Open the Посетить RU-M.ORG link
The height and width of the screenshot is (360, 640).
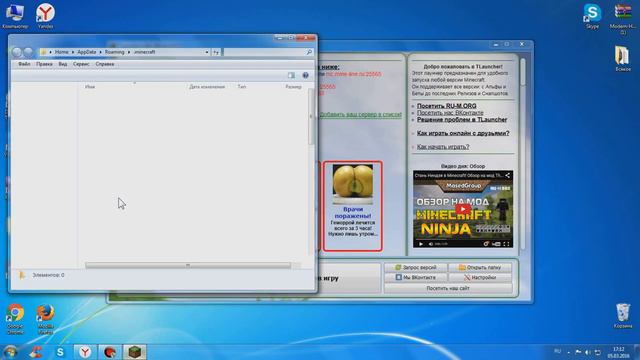tap(447, 106)
